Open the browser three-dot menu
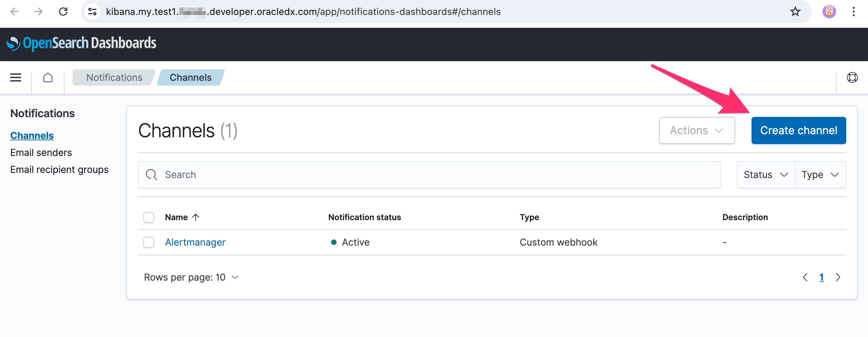 pyautogui.click(x=853, y=12)
